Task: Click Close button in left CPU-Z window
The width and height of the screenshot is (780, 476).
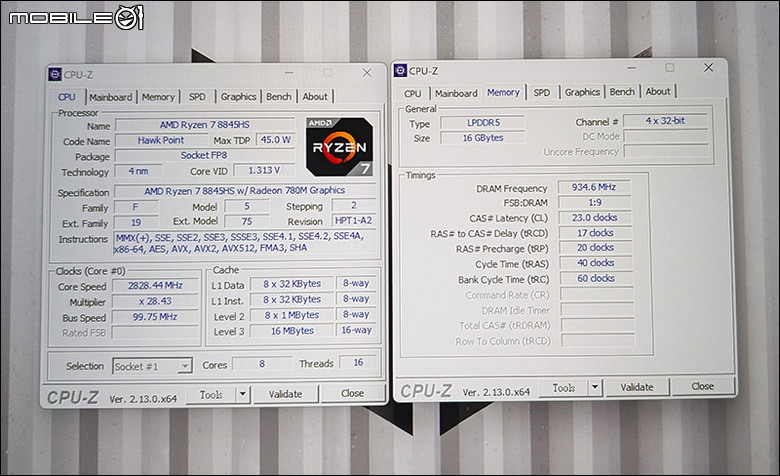Action: 352,393
